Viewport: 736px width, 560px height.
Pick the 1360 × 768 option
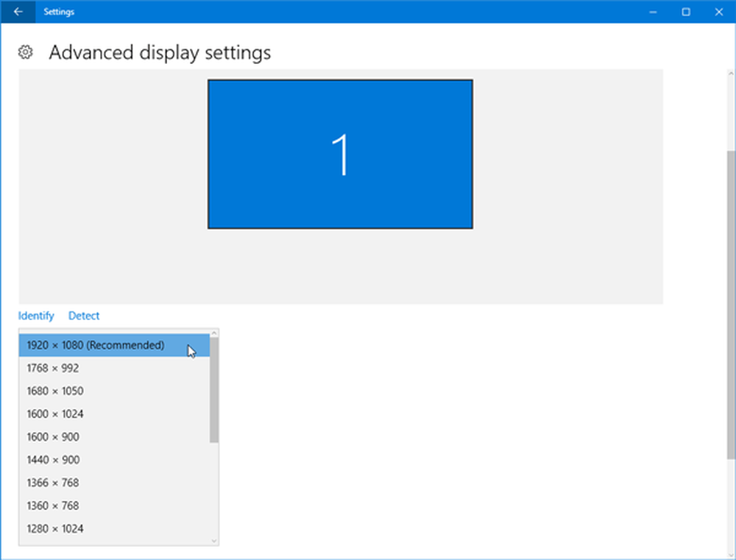click(x=53, y=506)
